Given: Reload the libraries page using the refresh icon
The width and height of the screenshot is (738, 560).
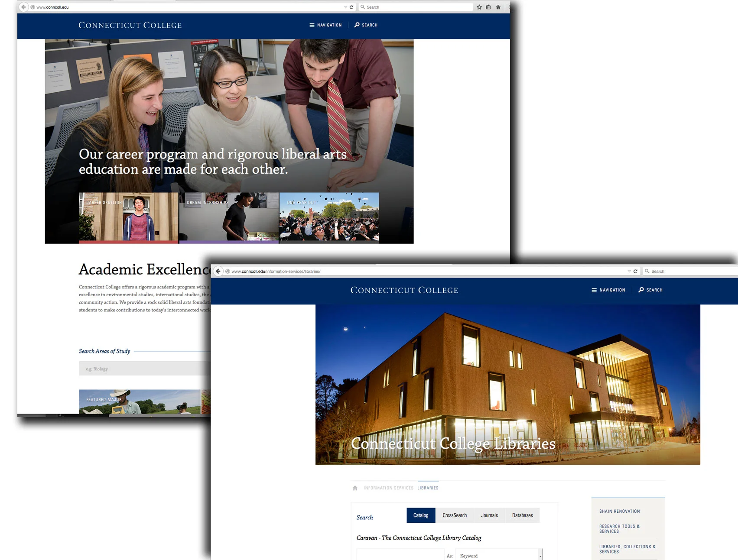Looking at the screenshot, I should (635, 271).
